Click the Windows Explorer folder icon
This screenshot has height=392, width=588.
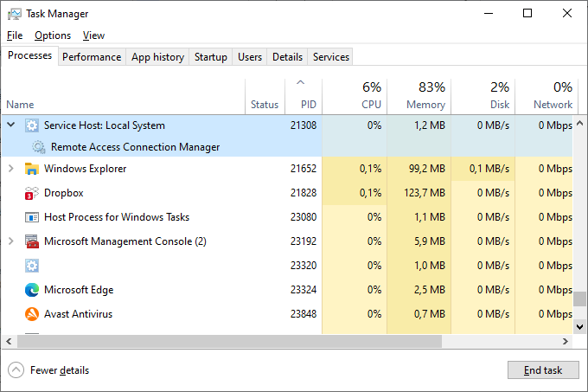(x=32, y=169)
